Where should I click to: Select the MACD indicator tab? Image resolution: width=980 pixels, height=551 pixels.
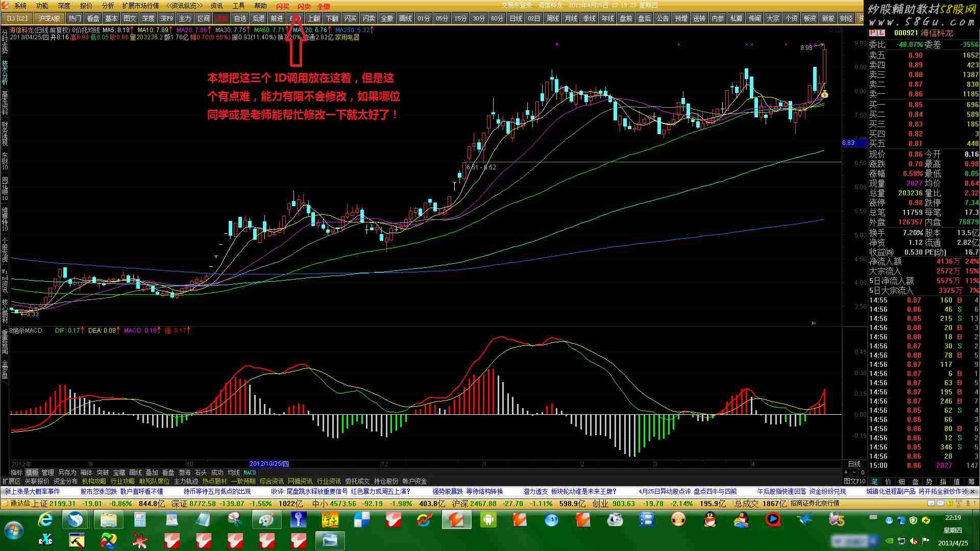coord(250,472)
